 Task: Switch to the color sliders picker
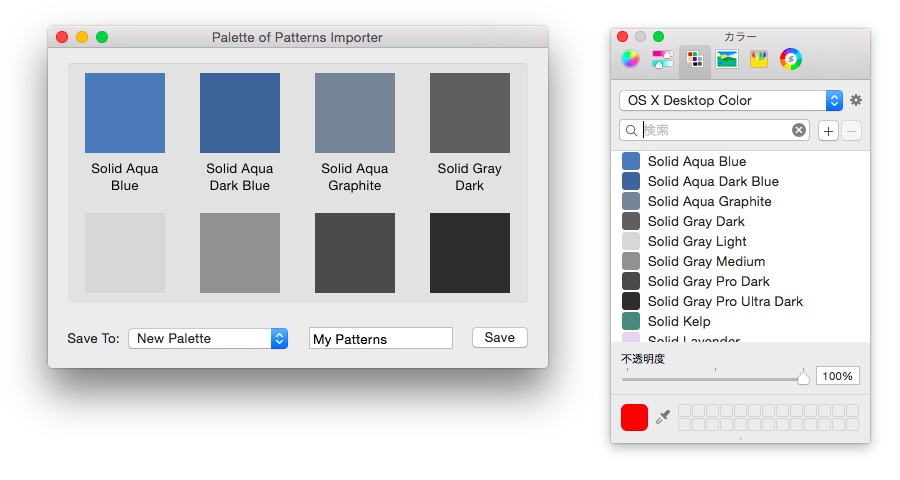(662, 59)
